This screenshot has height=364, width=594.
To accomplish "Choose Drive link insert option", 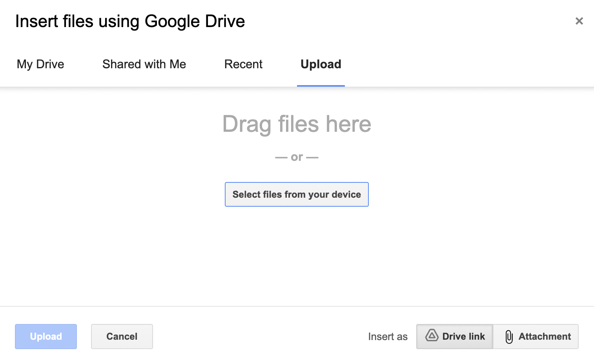I will pyautogui.click(x=455, y=337).
